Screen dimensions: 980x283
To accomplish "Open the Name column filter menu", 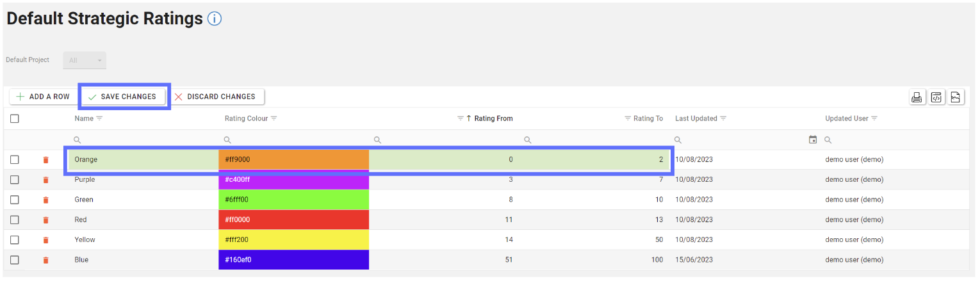I will pos(99,118).
